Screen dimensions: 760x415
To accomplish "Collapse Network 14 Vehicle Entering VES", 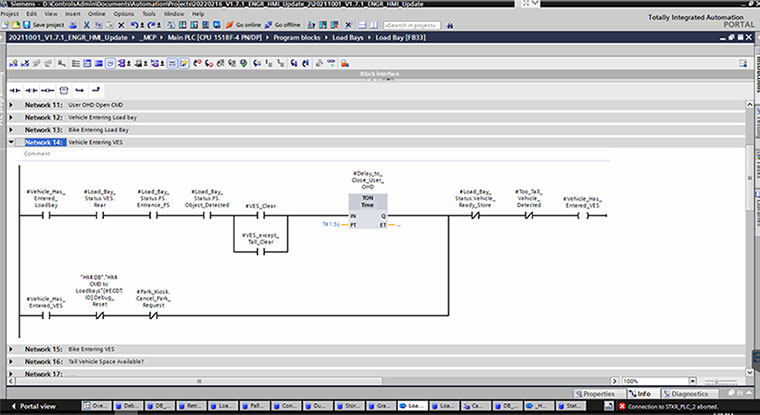I will [11, 143].
